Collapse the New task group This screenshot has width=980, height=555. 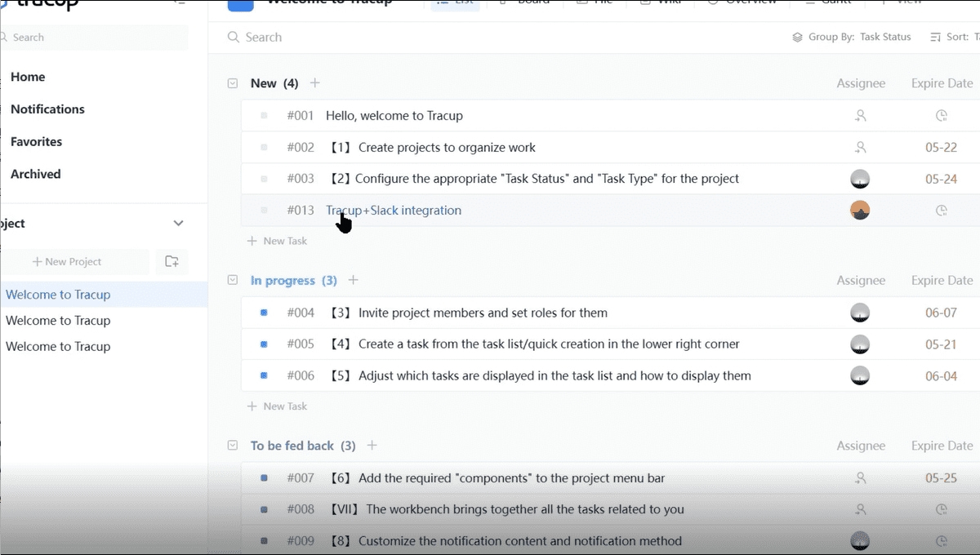coord(233,83)
